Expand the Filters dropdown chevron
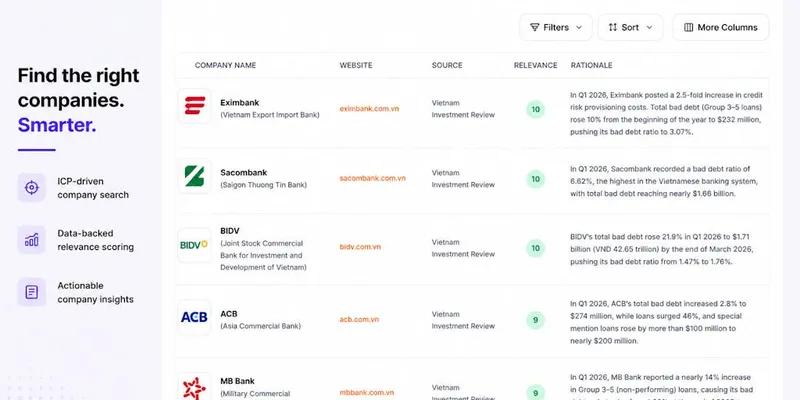 pos(579,28)
